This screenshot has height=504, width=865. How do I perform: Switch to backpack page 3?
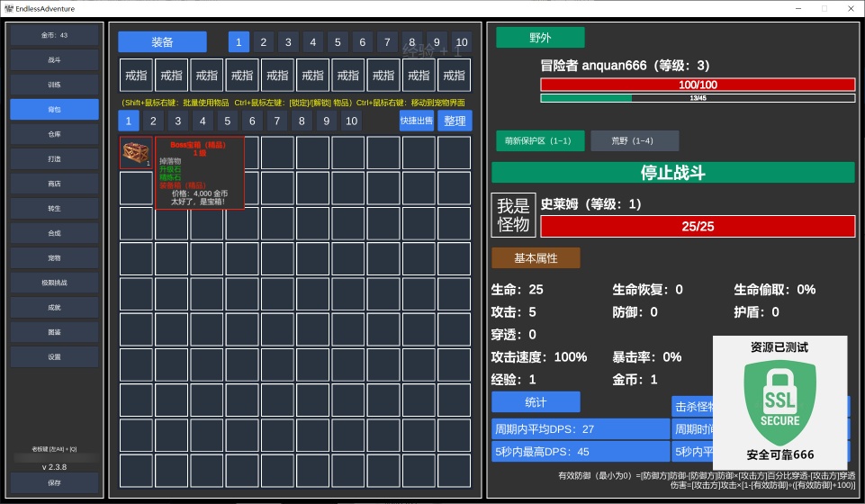pos(178,121)
